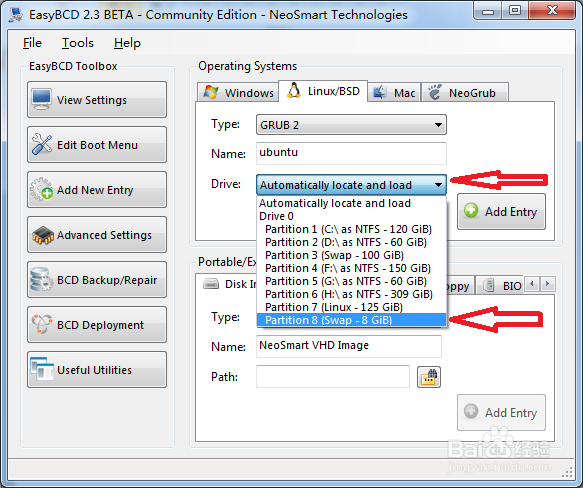Click the ubuntu Name input field
This screenshot has height=488, width=583.
(x=351, y=153)
